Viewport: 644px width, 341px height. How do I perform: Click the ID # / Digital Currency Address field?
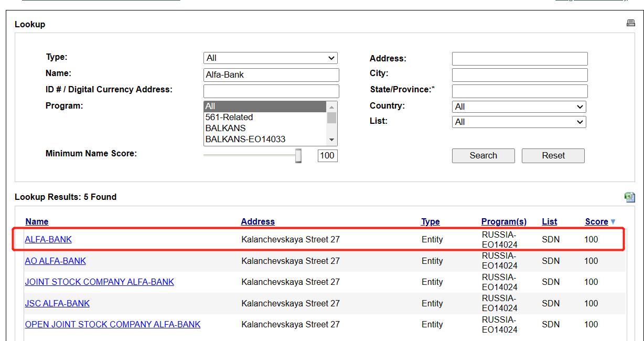tap(271, 91)
